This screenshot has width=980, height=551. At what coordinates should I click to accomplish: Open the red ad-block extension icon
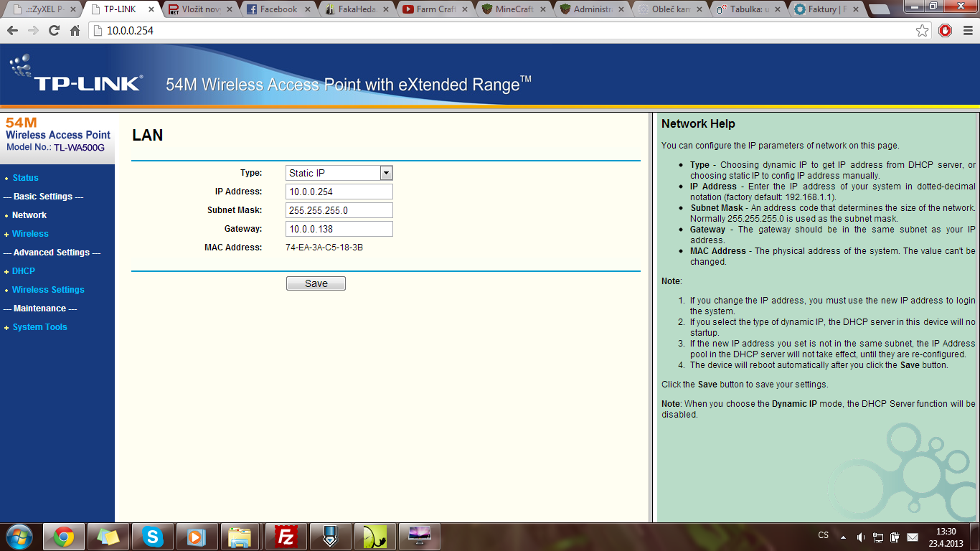pos(946,31)
